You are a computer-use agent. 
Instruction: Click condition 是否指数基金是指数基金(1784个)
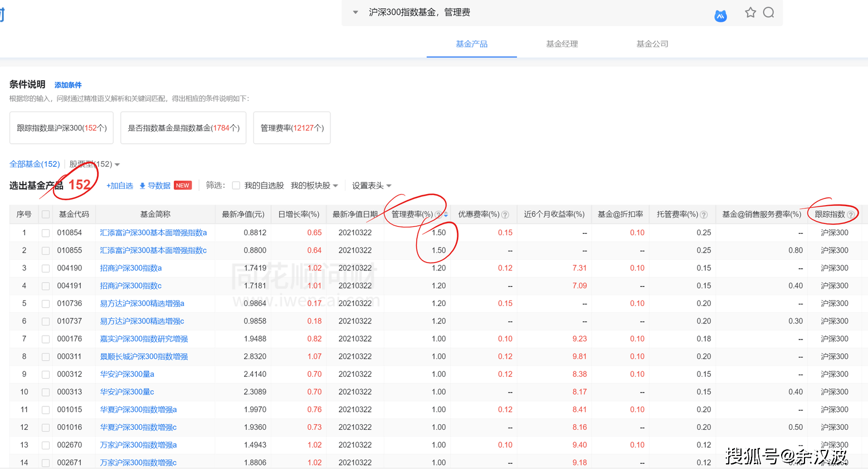point(183,128)
